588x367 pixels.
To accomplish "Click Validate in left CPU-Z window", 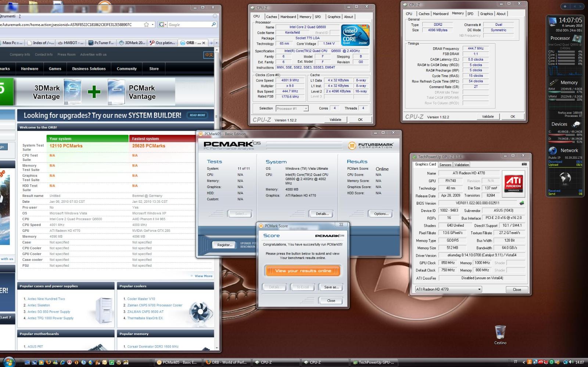I will point(335,119).
